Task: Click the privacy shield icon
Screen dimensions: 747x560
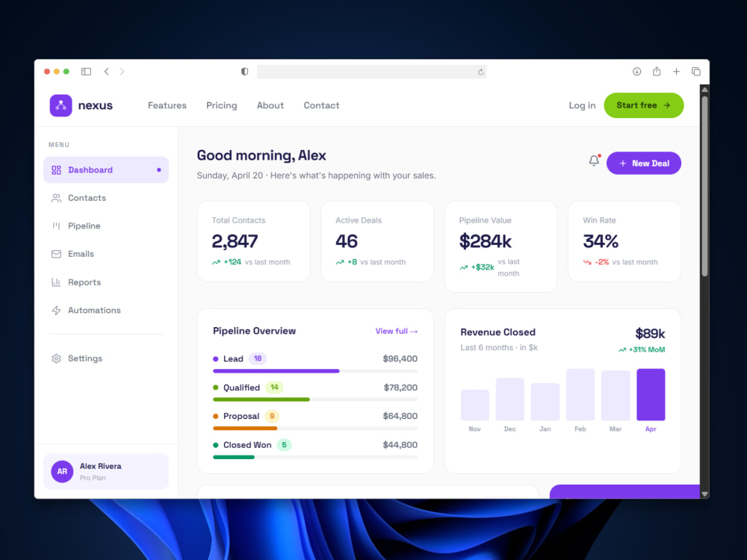Action: tap(244, 72)
